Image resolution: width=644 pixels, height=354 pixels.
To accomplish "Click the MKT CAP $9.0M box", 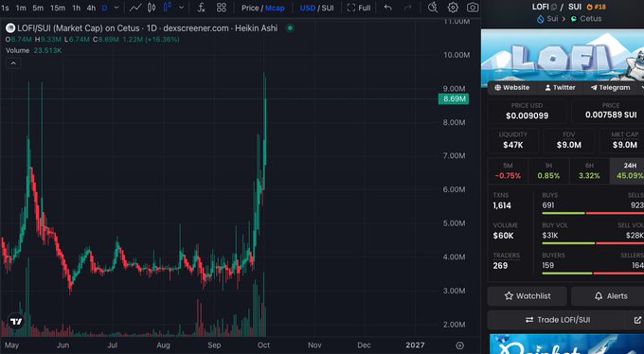I will [622, 140].
